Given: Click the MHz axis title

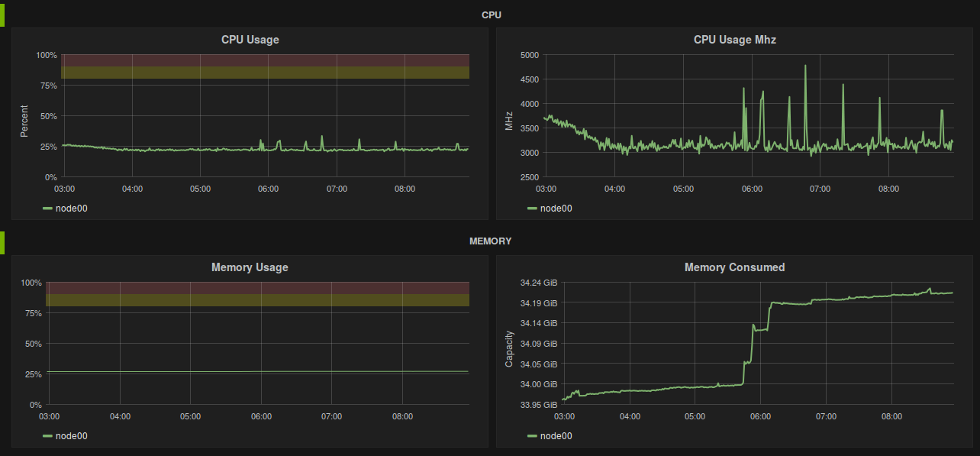Looking at the screenshot, I should click(x=509, y=121).
